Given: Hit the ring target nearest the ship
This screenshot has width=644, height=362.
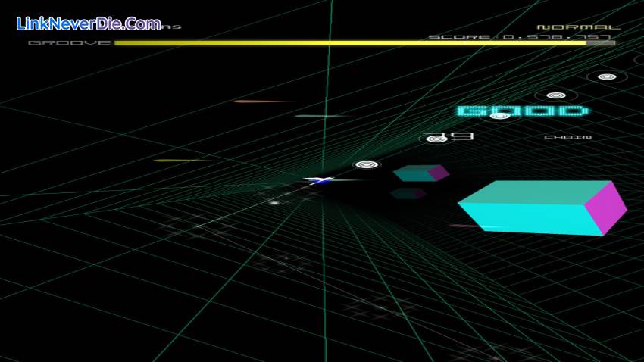Looking at the screenshot, I should [367, 164].
